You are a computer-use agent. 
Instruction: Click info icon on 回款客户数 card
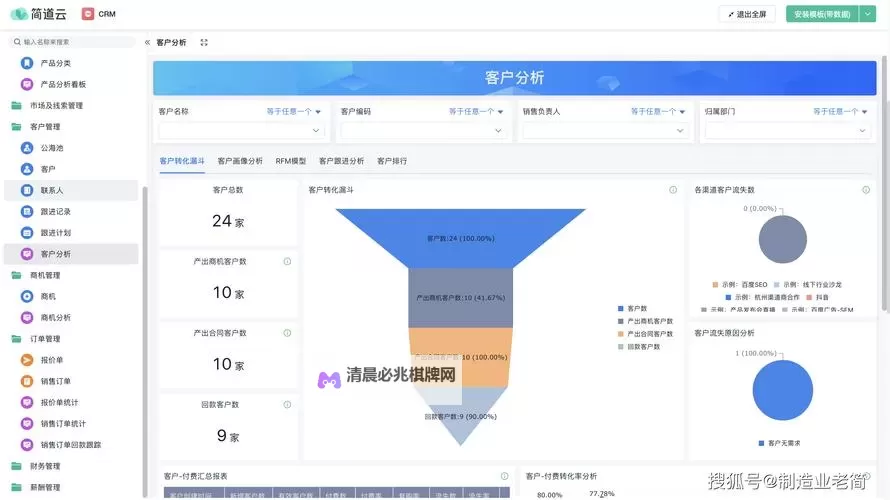[x=287, y=405]
